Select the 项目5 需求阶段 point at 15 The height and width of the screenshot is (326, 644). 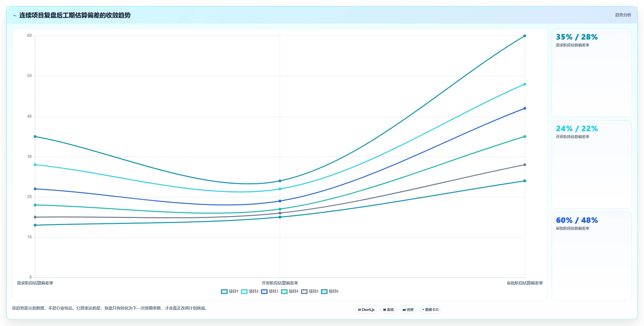(x=35, y=217)
